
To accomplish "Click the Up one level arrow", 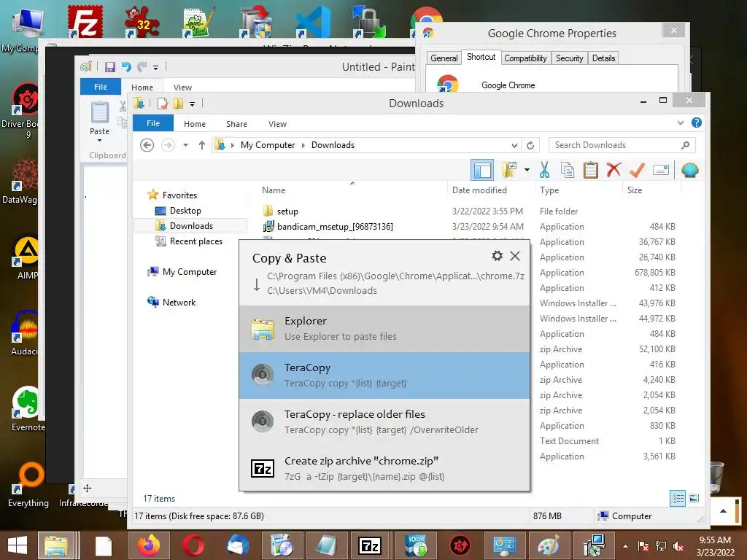I will [x=202, y=145].
